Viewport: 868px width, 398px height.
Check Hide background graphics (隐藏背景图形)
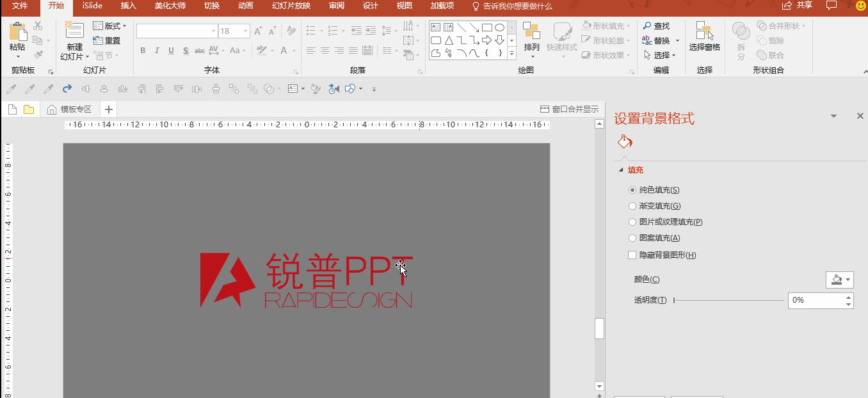pyautogui.click(x=632, y=255)
